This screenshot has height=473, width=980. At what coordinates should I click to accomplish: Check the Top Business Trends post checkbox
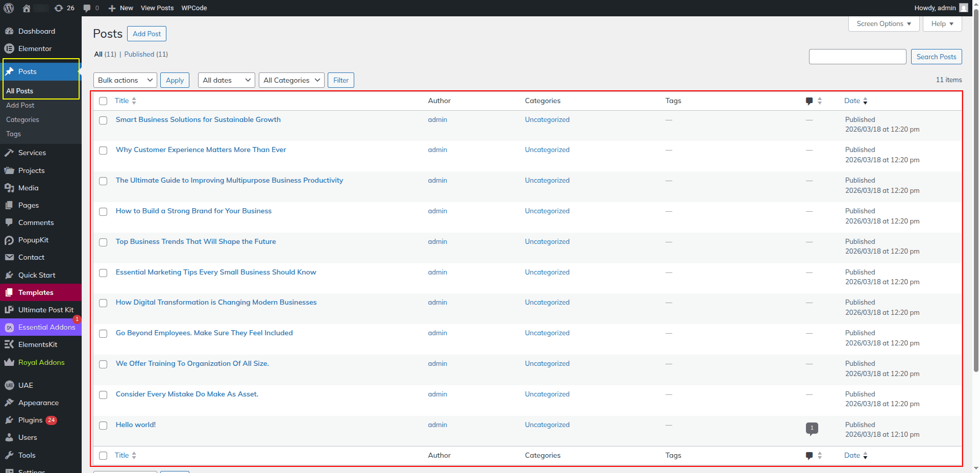(103, 242)
